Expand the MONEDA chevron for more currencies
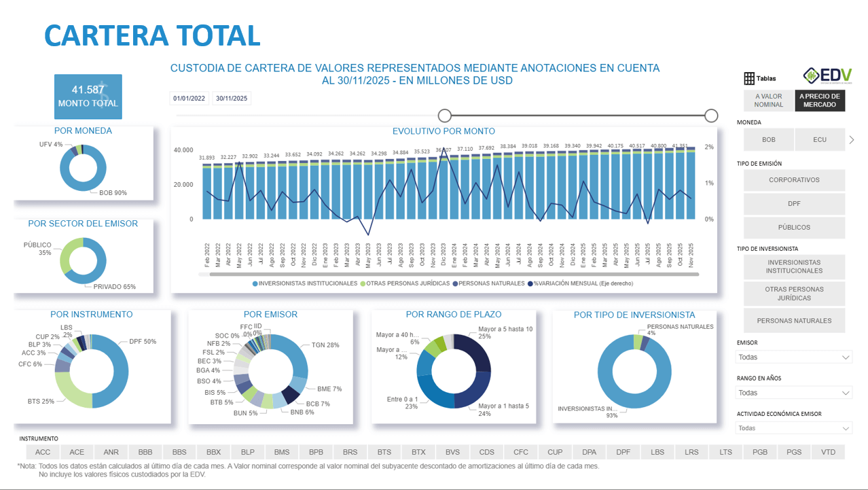Image resolution: width=868 pixels, height=490 pixels. 851,139
